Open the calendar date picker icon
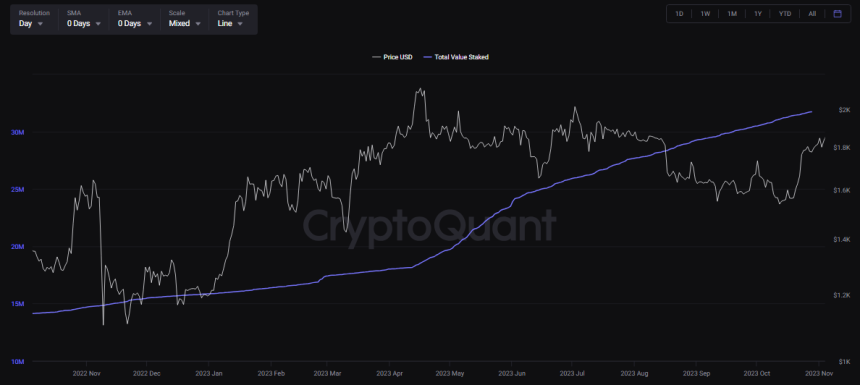Image resolution: width=860 pixels, height=385 pixels. point(838,14)
